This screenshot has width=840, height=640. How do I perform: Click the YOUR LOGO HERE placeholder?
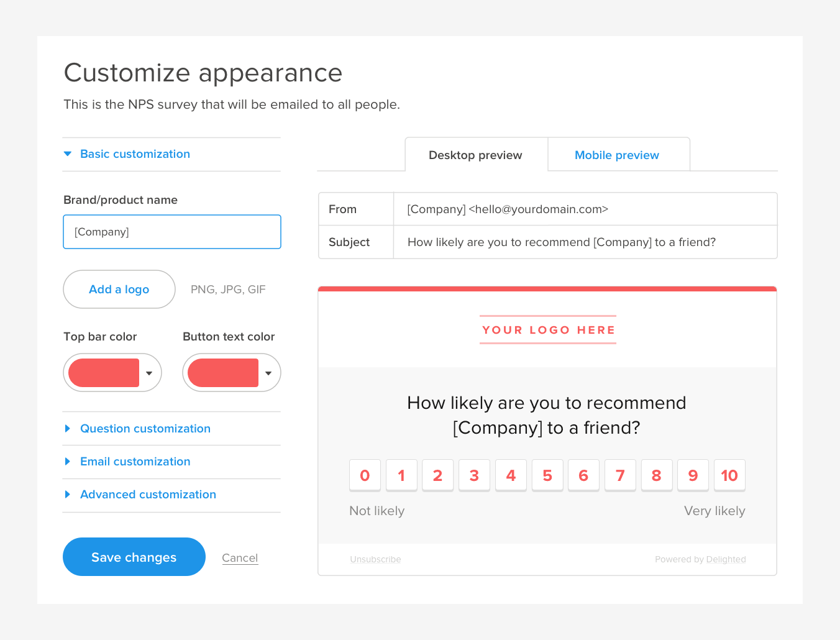(x=547, y=329)
